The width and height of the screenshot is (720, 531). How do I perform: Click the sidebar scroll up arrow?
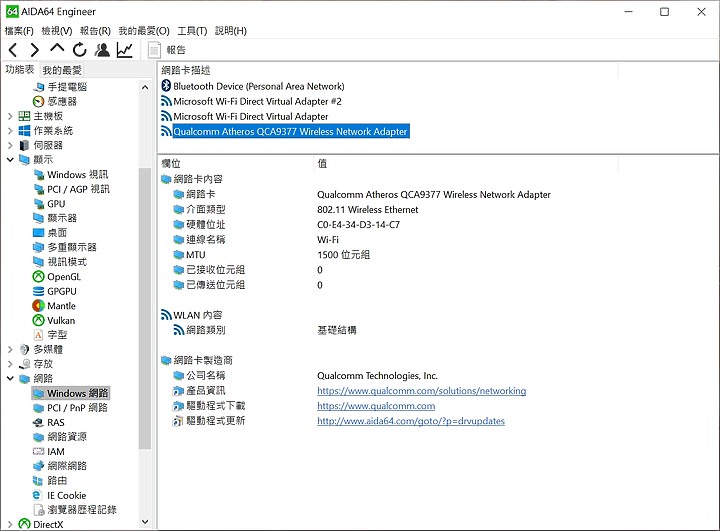tap(145, 87)
